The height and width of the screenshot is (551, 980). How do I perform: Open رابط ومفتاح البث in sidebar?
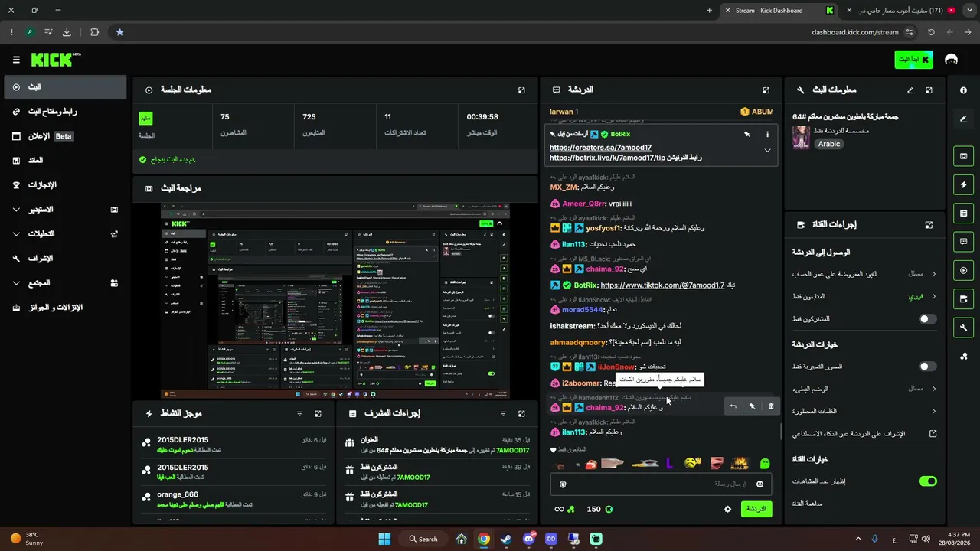pyautogui.click(x=64, y=112)
